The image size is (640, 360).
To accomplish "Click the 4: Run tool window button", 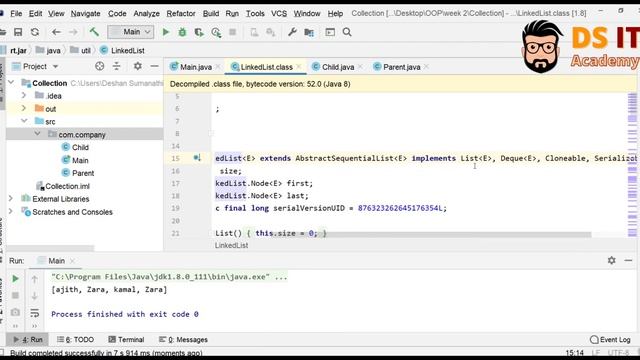I will click(x=28, y=340).
